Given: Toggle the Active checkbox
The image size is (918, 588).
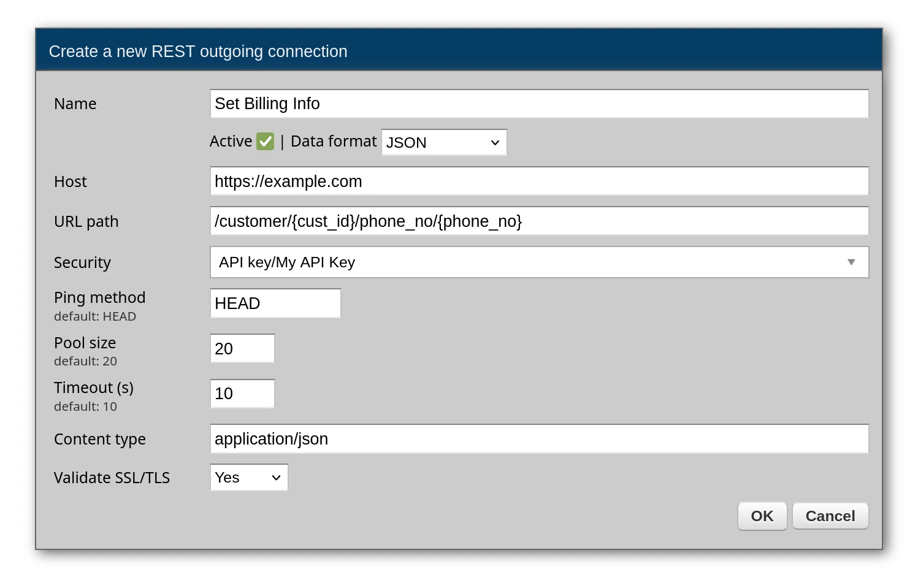Looking at the screenshot, I should tap(265, 142).
